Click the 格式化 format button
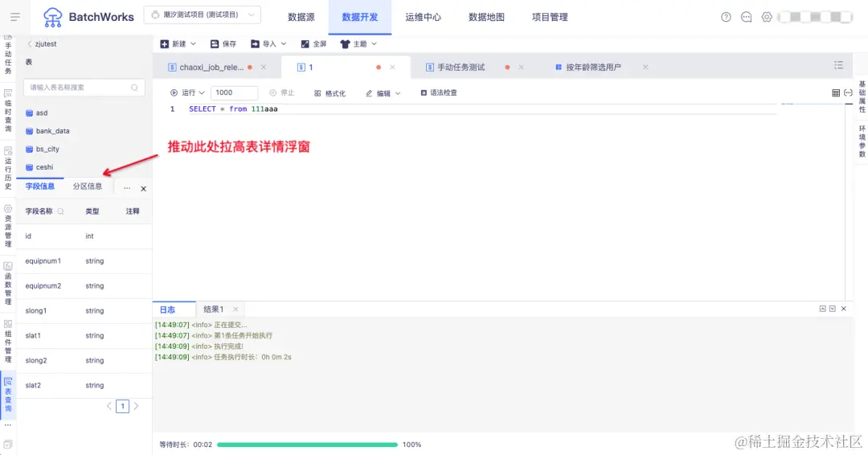The height and width of the screenshot is (455, 868). [x=330, y=93]
